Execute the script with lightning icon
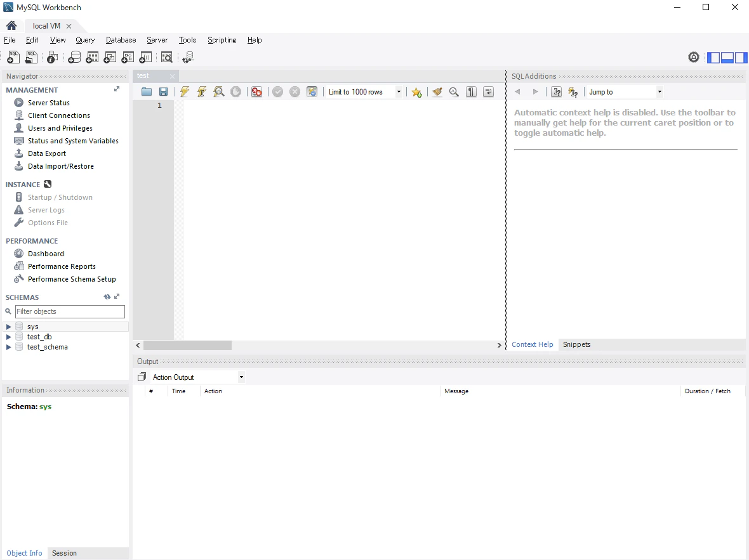 pos(184,92)
